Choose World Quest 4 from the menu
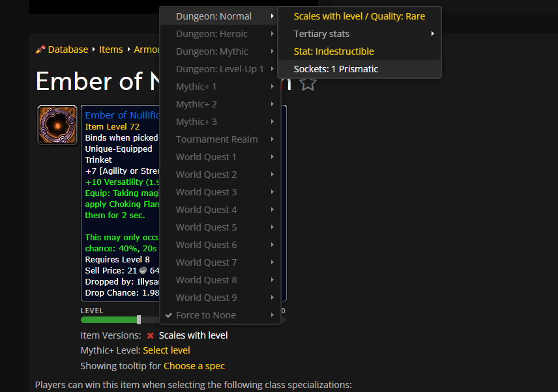 [220, 210]
